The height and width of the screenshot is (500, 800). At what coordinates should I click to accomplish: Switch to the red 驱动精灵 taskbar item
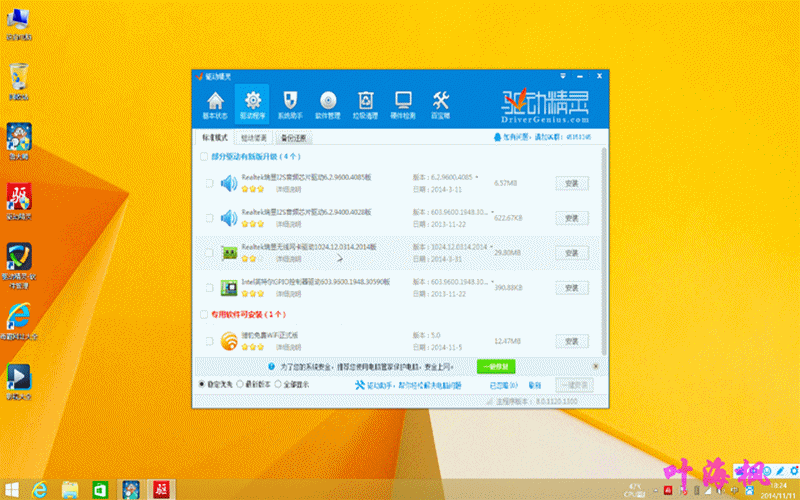[161, 490]
